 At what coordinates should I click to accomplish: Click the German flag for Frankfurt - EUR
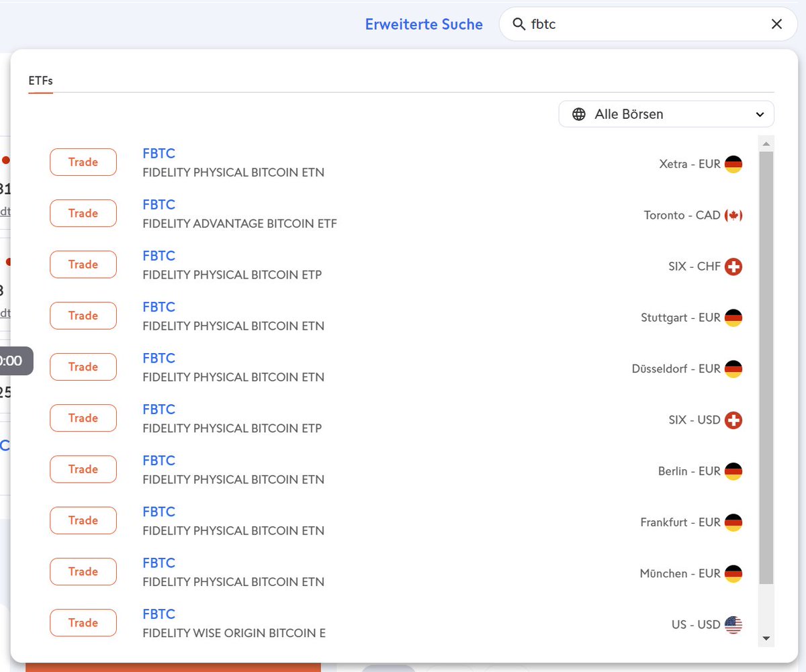coord(733,522)
